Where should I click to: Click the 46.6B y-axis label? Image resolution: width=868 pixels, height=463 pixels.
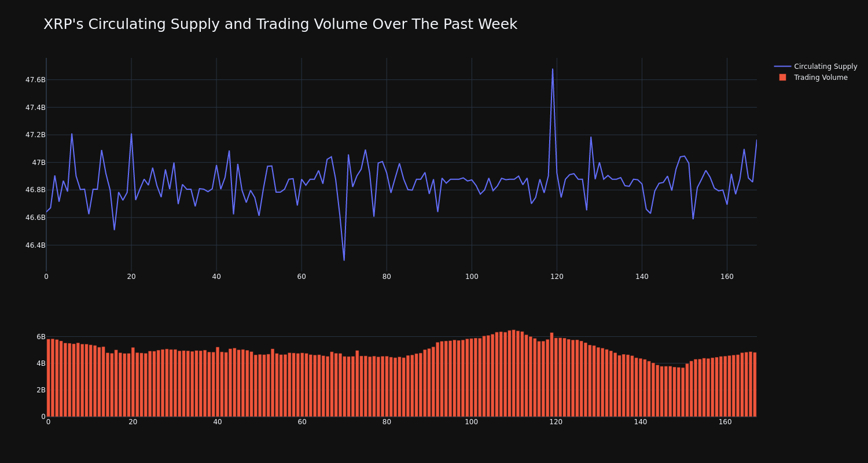pyautogui.click(x=35, y=218)
